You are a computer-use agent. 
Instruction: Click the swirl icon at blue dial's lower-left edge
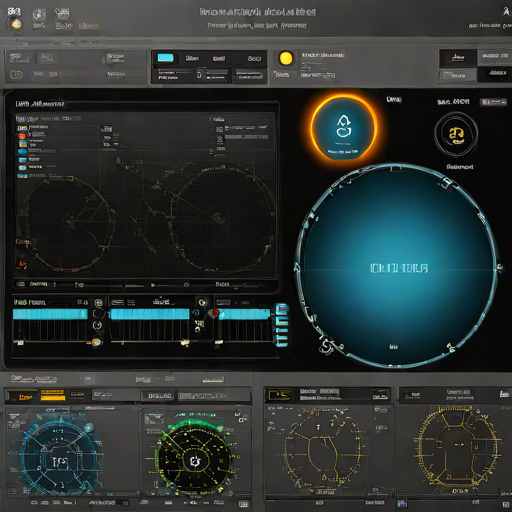click(x=326, y=346)
